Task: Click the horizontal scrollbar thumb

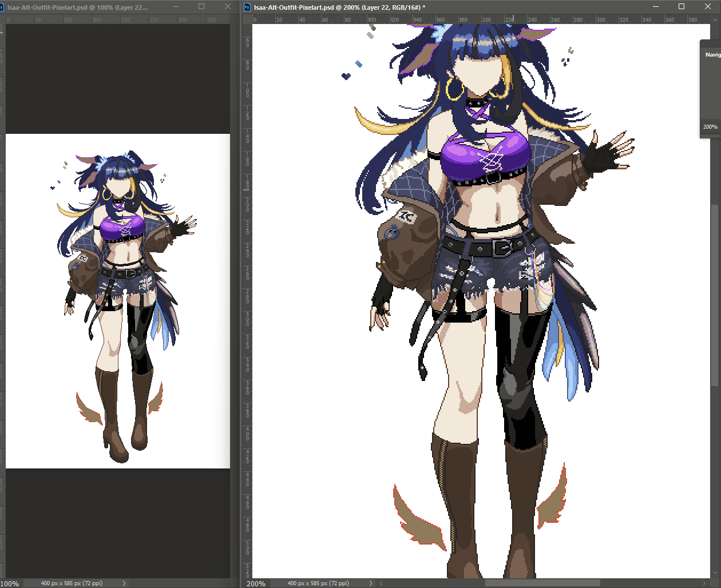Action: click(x=542, y=583)
